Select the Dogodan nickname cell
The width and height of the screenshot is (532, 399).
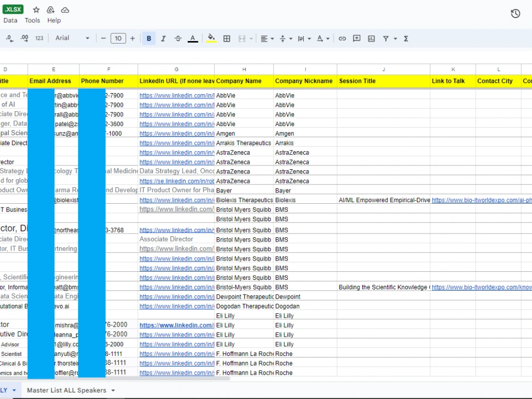[x=305, y=306]
